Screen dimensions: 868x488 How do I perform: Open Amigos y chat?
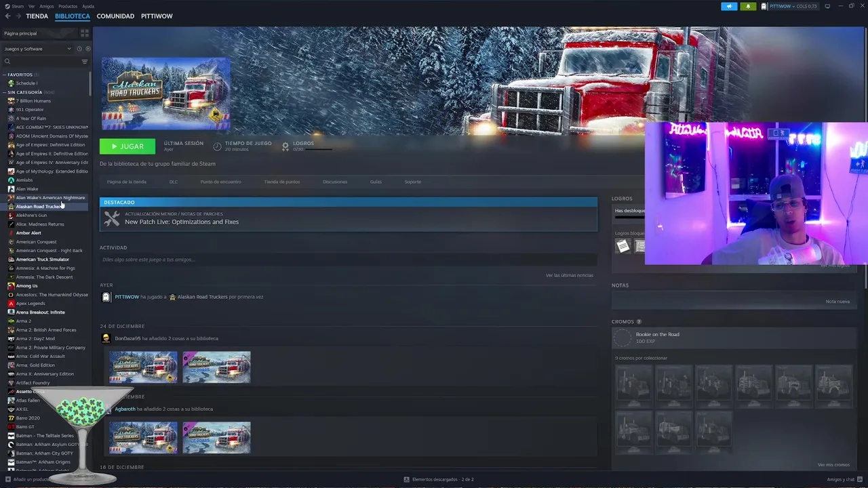point(845,479)
